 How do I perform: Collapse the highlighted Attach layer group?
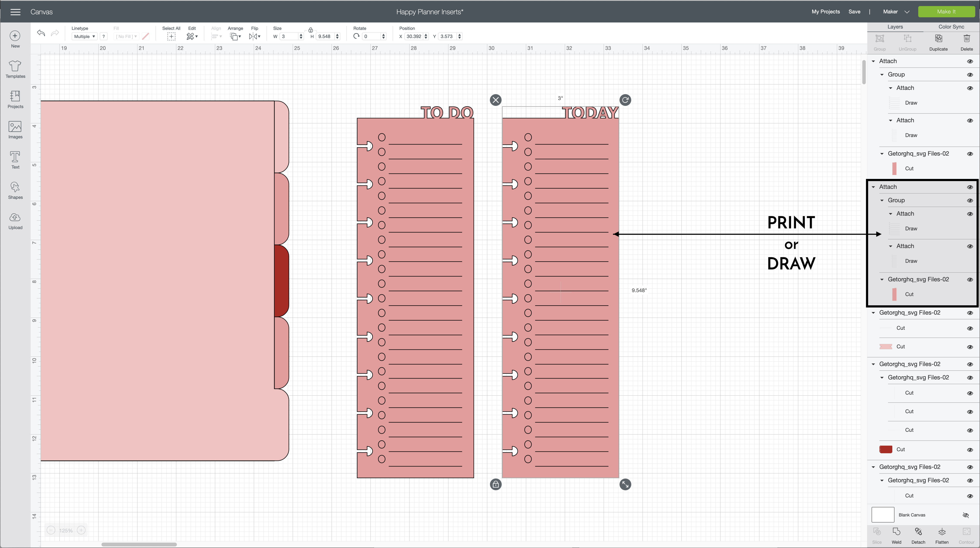click(874, 187)
